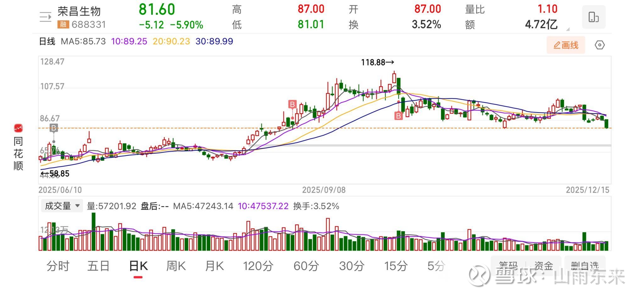Tap the middle date 2025/09/08
644x296 pixels.
324,190
